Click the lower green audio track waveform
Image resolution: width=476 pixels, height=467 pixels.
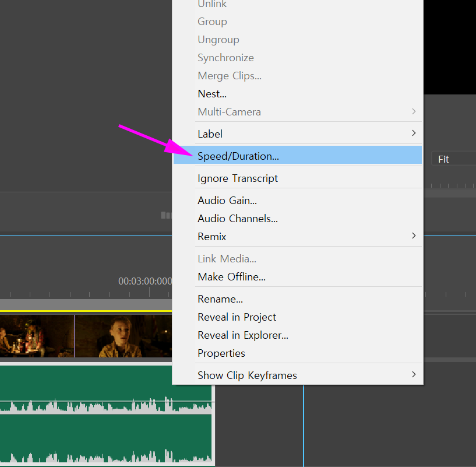pyautogui.click(x=105, y=440)
